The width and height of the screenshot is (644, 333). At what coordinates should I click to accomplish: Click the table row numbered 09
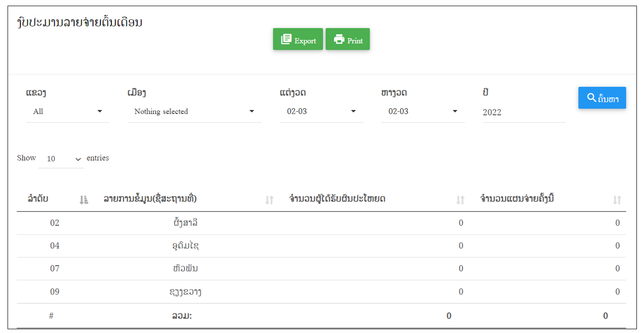(322, 291)
